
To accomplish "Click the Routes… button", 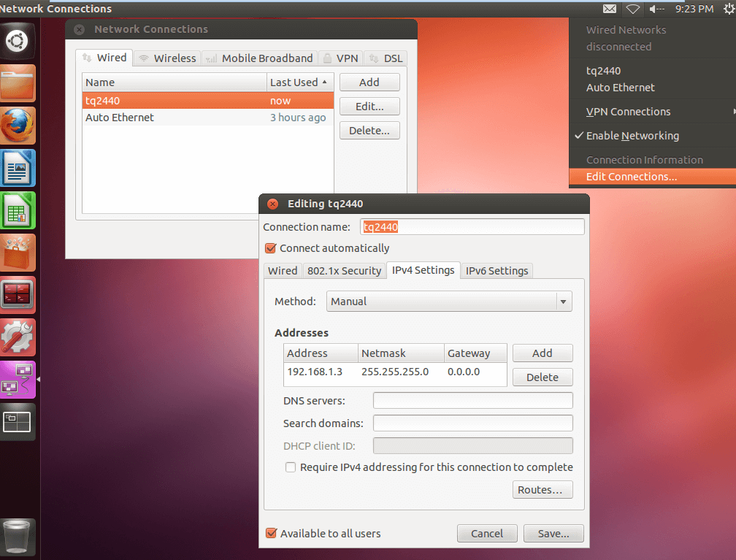I will pyautogui.click(x=543, y=490).
